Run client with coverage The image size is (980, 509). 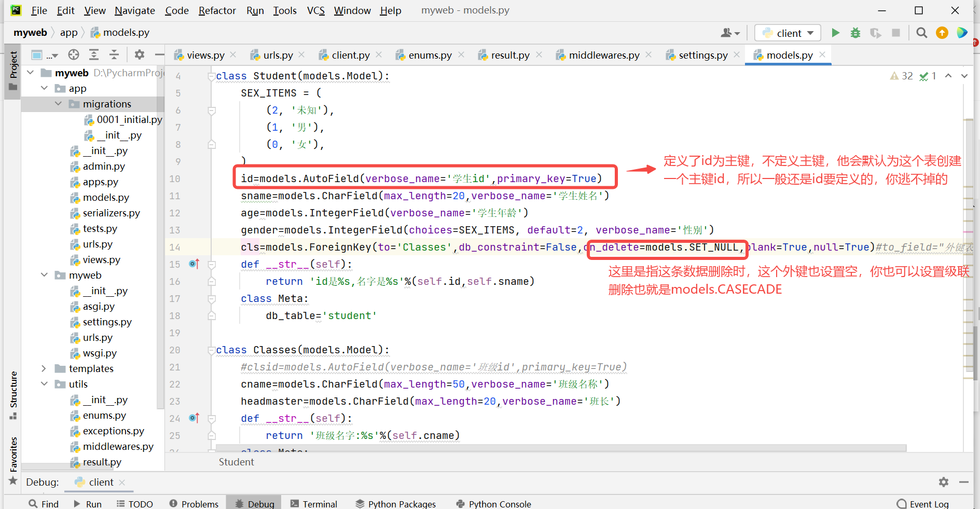tap(876, 33)
